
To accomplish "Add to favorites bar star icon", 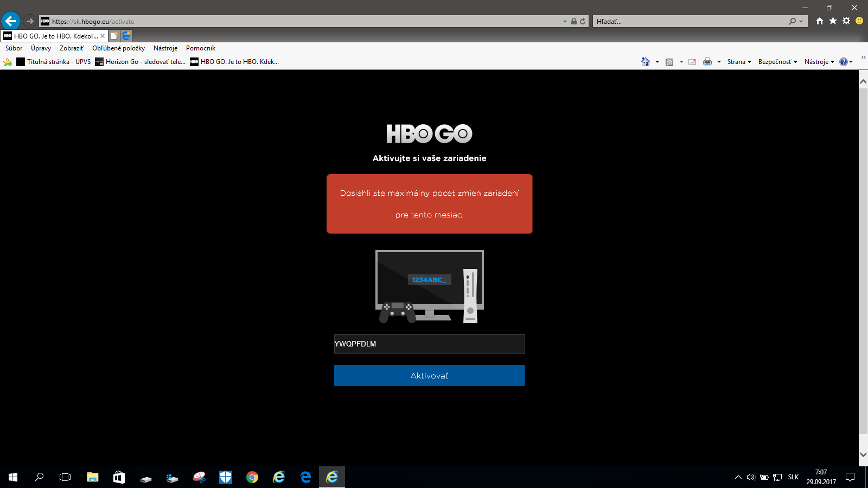I will coord(8,62).
